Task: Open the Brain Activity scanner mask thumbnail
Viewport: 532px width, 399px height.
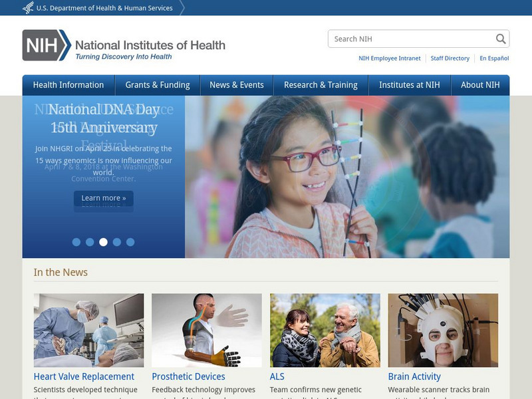Action: point(443,330)
